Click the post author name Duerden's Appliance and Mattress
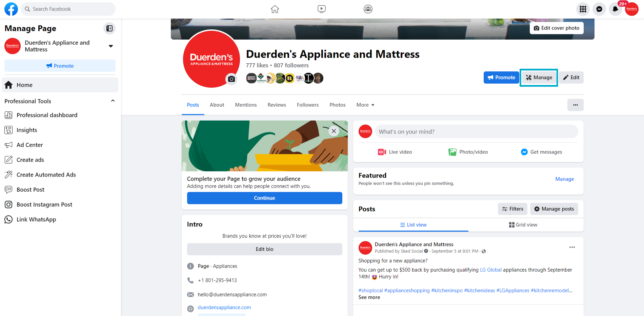 coord(414,245)
